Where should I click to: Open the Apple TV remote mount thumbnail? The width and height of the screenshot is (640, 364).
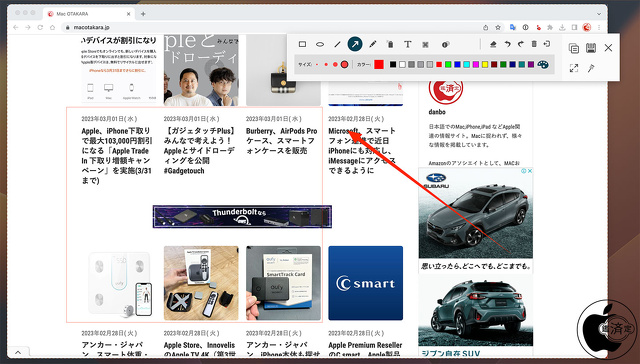(201, 283)
